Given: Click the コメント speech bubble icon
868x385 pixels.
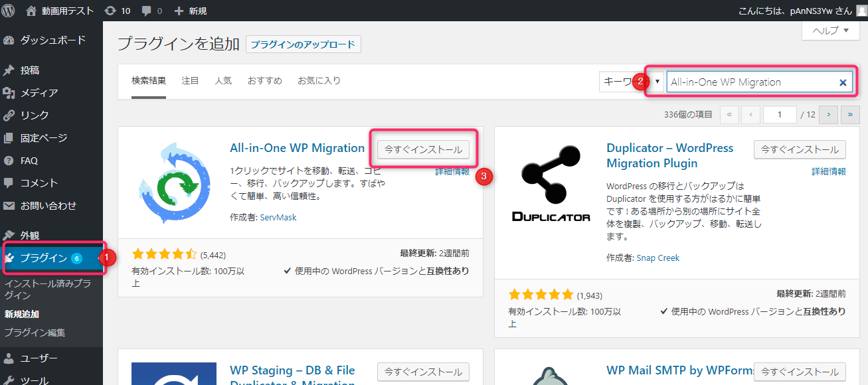Looking at the screenshot, I should pos(9,183).
